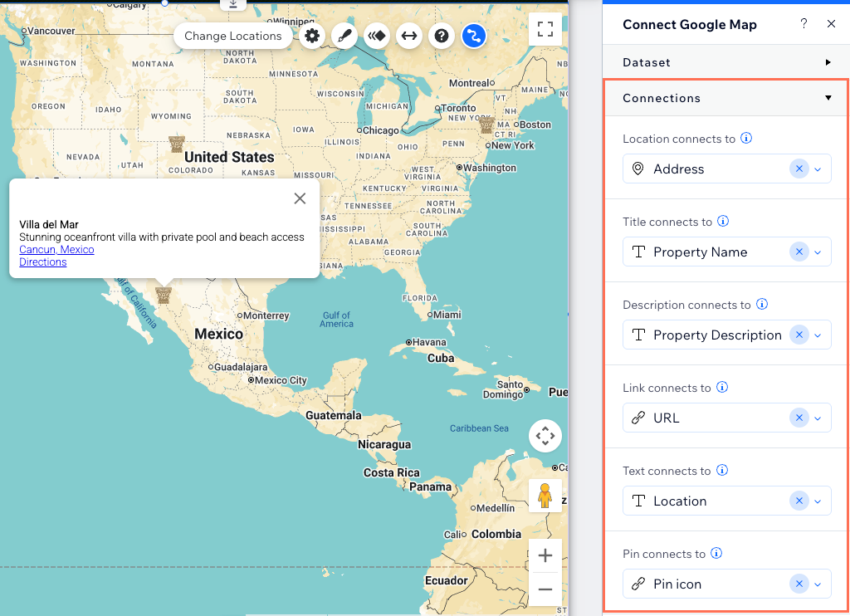Click the Layers diamond icon
850x616 pixels.
(377, 36)
